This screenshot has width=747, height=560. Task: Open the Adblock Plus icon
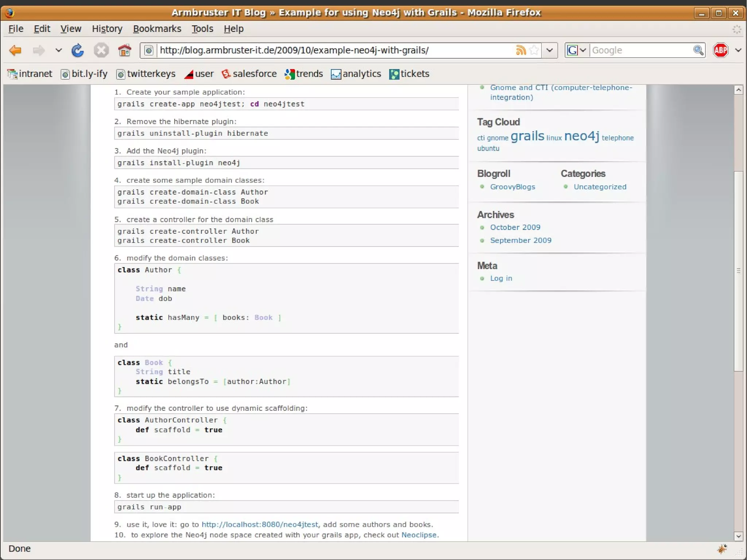pyautogui.click(x=721, y=50)
